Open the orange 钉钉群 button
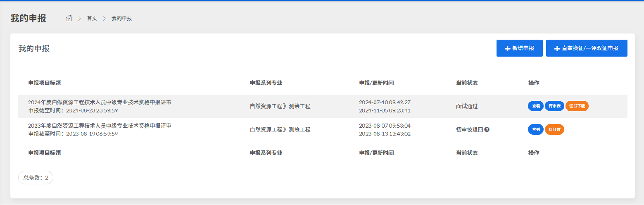644x205 pixels. tap(554, 129)
